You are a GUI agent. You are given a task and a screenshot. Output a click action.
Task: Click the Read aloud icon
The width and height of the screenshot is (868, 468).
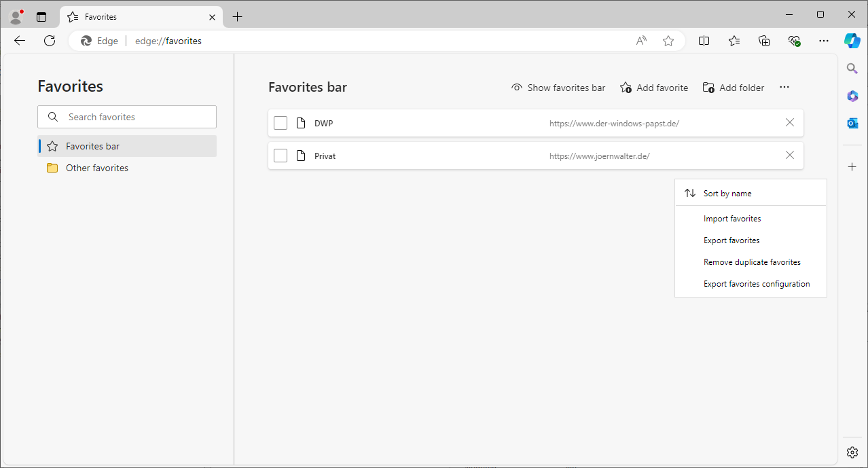click(x=641, y=41)
